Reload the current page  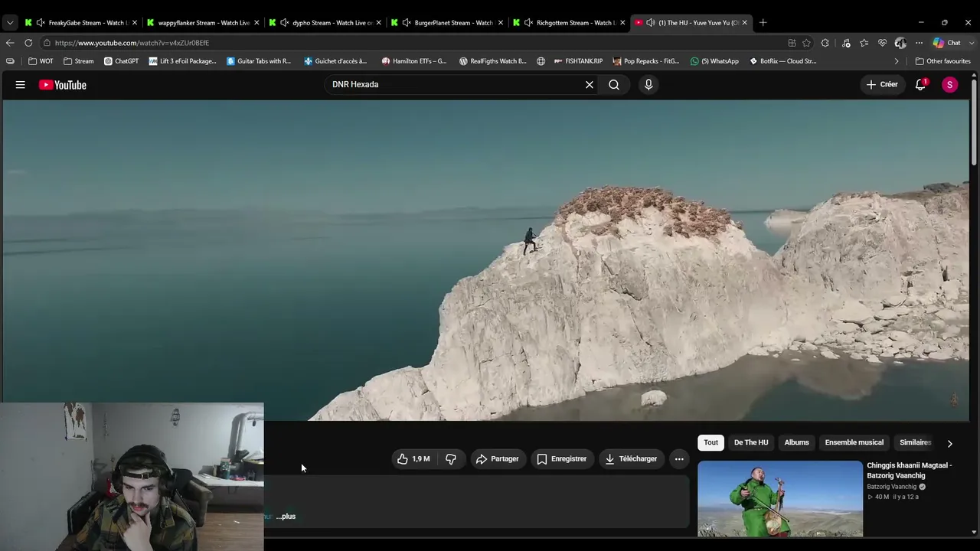pyautogui.click(x=28, y=43)
